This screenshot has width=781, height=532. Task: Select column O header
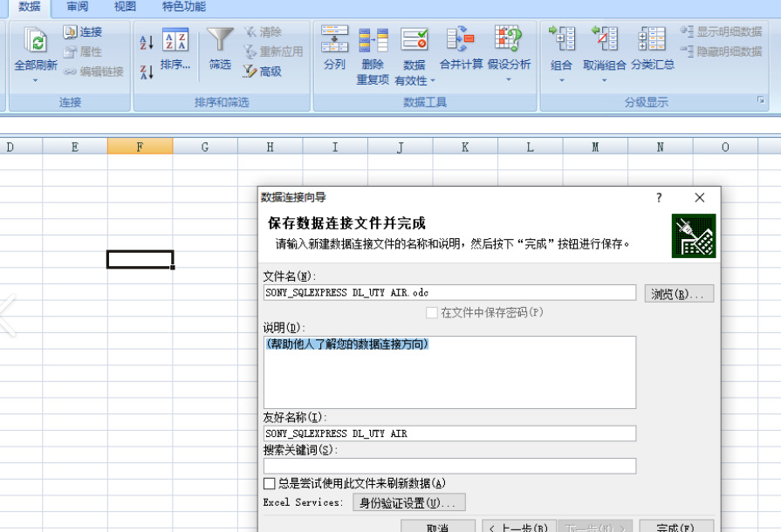pos(725,147)
